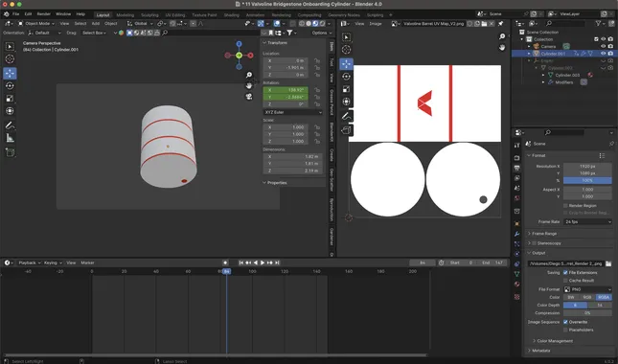The width and height of the screenshot is (618, 364).
Task: Toggle File Extensions checkbox
Action: [565, 273]
